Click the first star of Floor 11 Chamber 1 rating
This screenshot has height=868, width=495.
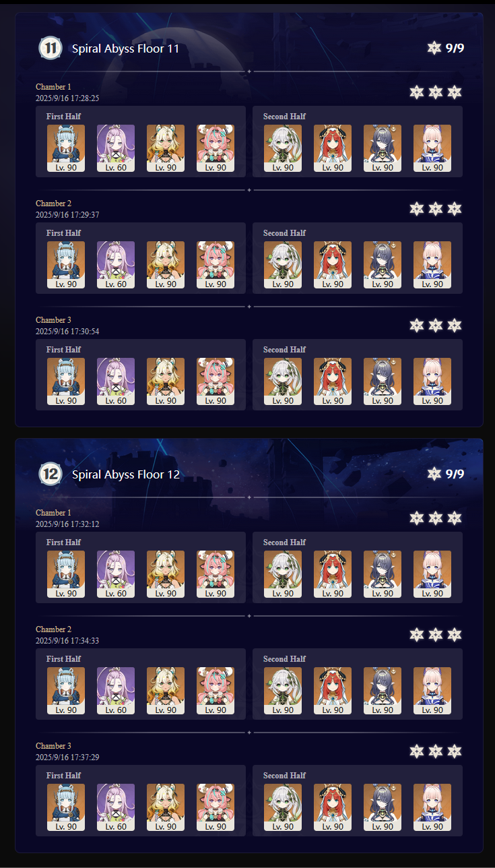pyautogui.click(x=417, y=92)
